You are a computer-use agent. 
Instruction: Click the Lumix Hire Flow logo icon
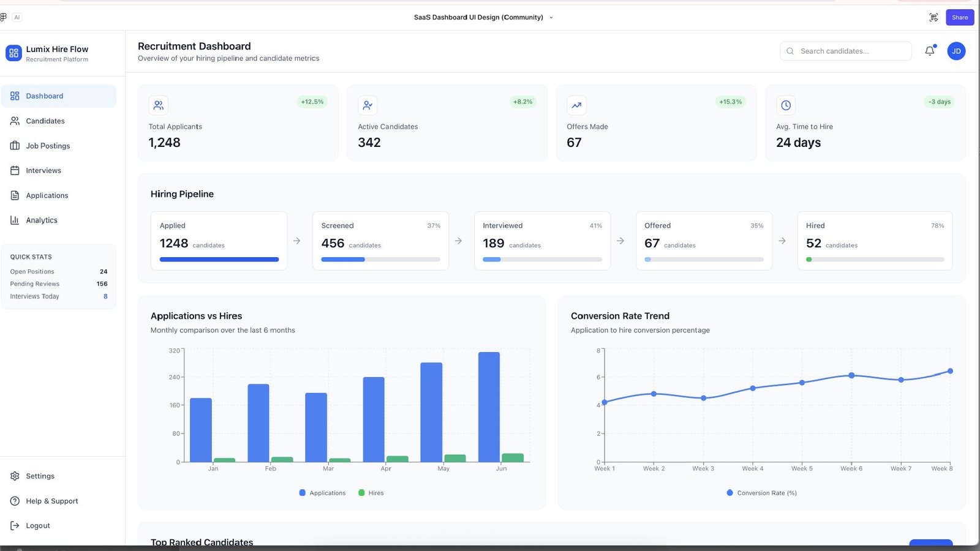[x=13, y=53]
